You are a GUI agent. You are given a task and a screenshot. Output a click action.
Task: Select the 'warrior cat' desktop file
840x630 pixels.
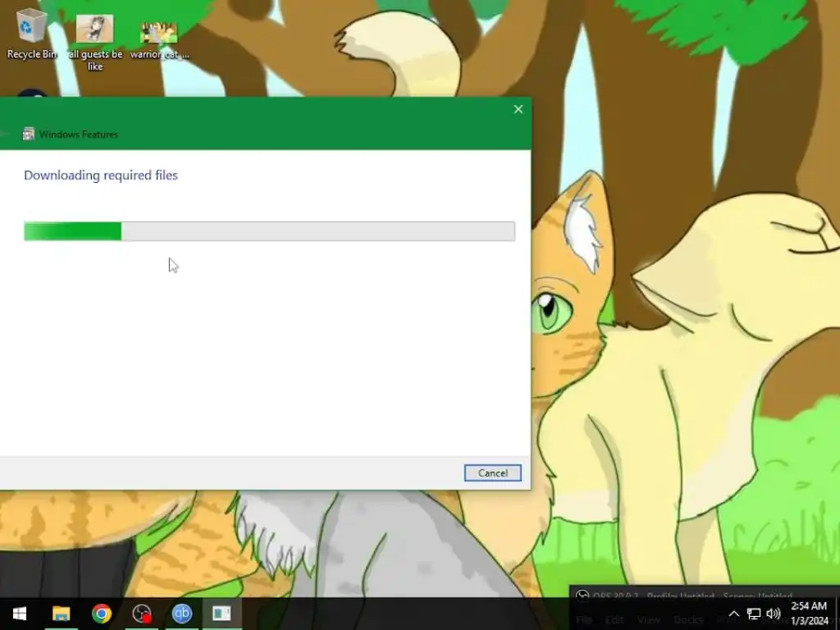[159, 41]
